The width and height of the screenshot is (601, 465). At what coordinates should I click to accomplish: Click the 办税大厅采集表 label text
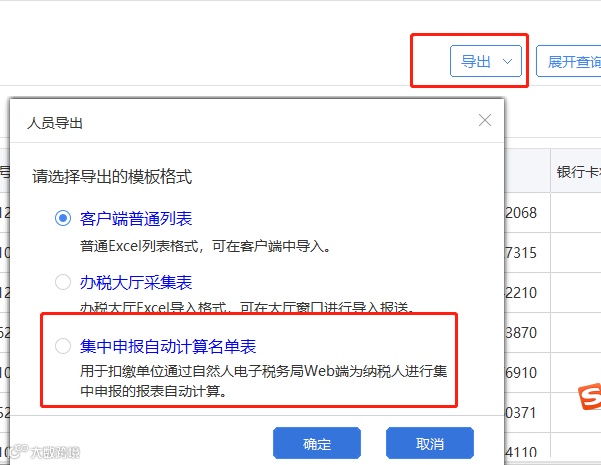point(136,283)
